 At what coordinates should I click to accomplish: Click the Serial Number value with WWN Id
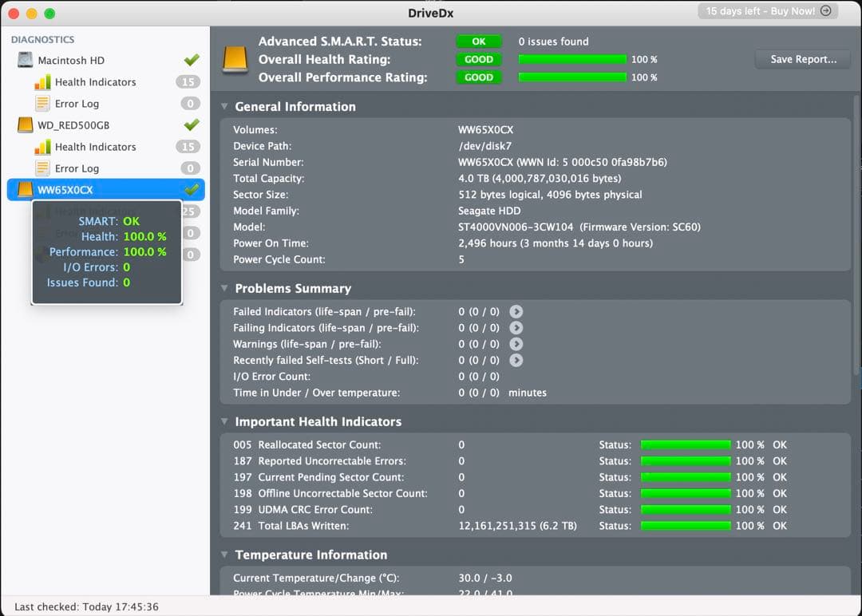tap(563, 162)
